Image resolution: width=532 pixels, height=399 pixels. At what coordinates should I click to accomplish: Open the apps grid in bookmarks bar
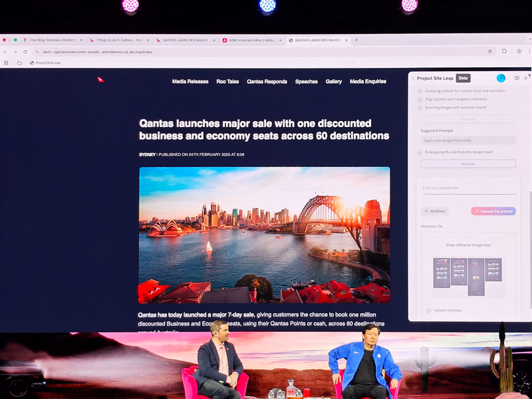click(x=6, y=63)
